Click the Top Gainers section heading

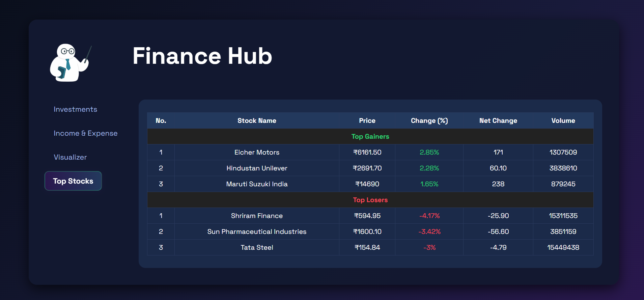tap(370, 136)
